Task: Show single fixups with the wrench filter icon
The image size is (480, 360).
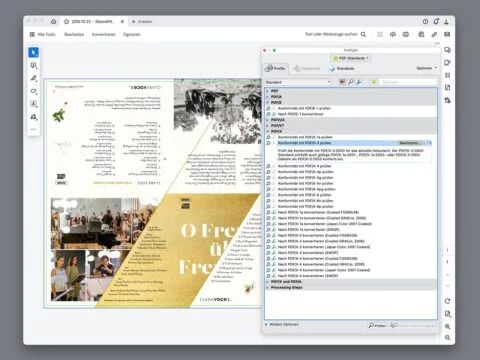Action: point(359,82)
